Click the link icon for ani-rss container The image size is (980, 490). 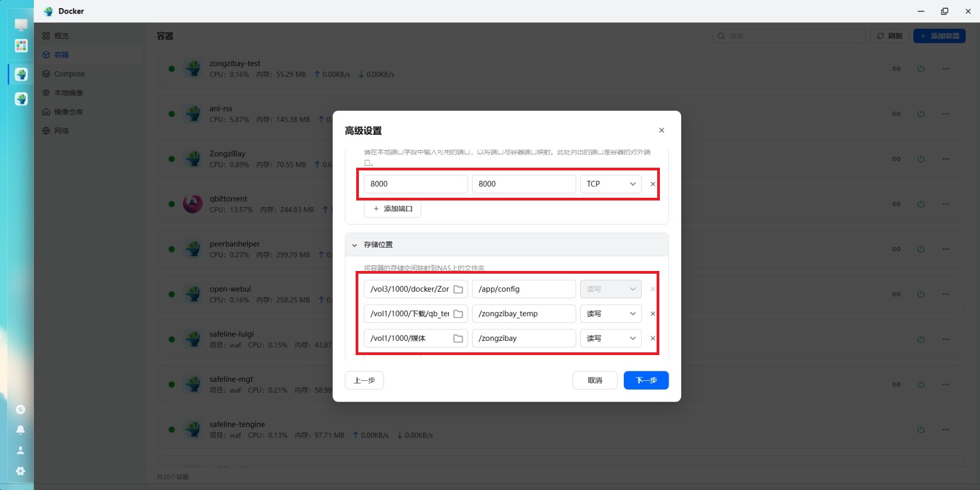[896, 114]
